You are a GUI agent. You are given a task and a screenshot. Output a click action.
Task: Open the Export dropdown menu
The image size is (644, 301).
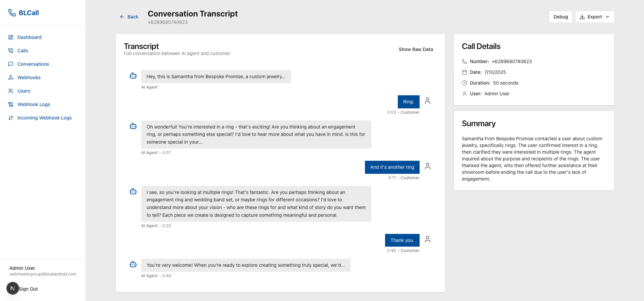594,17
